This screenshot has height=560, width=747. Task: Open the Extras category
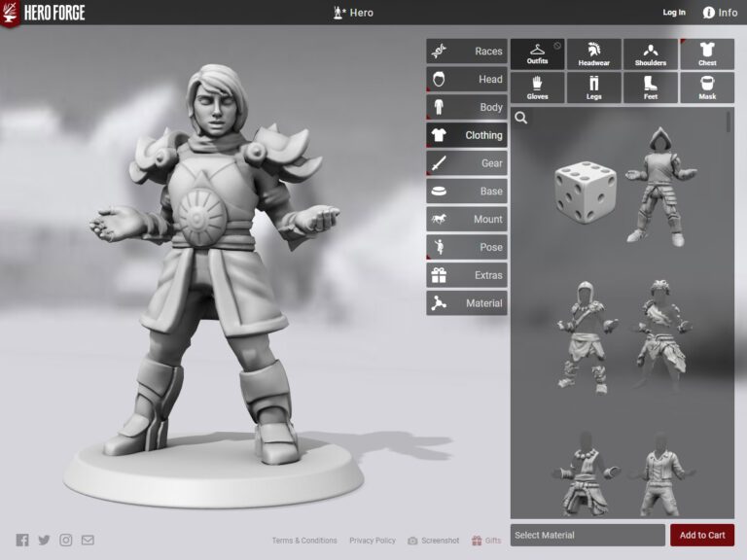[x=467, y=275]
